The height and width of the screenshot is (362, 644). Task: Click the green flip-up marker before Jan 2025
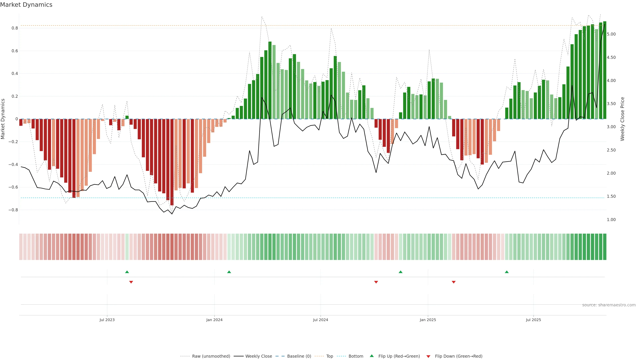click(400, 272)
